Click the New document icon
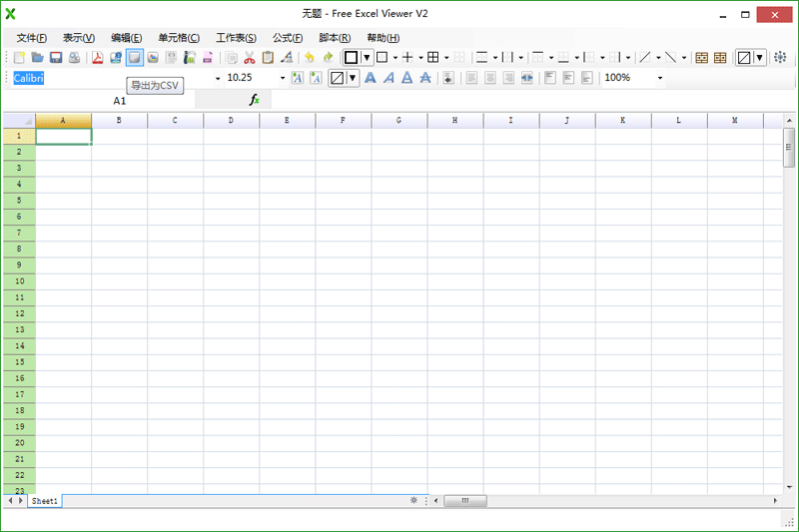Image resolution: width=799 pixels, height=532 pixels. [x=19, y=58]
